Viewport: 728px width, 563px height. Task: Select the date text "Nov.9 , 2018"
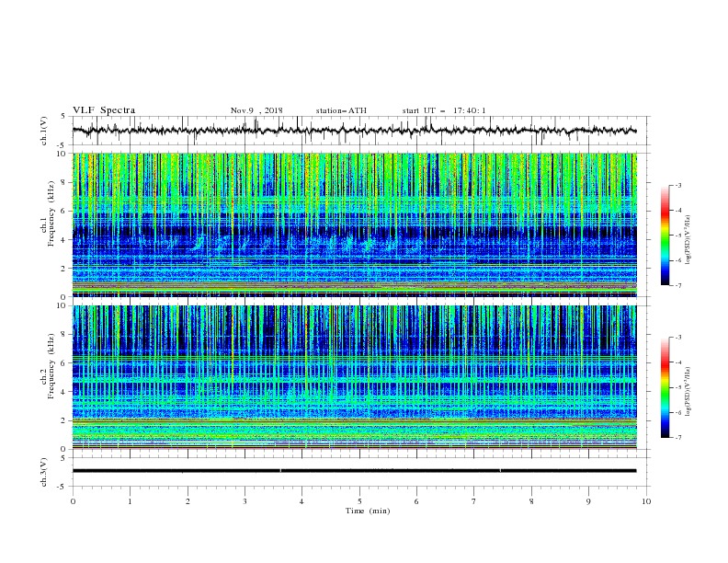point(256,110)
